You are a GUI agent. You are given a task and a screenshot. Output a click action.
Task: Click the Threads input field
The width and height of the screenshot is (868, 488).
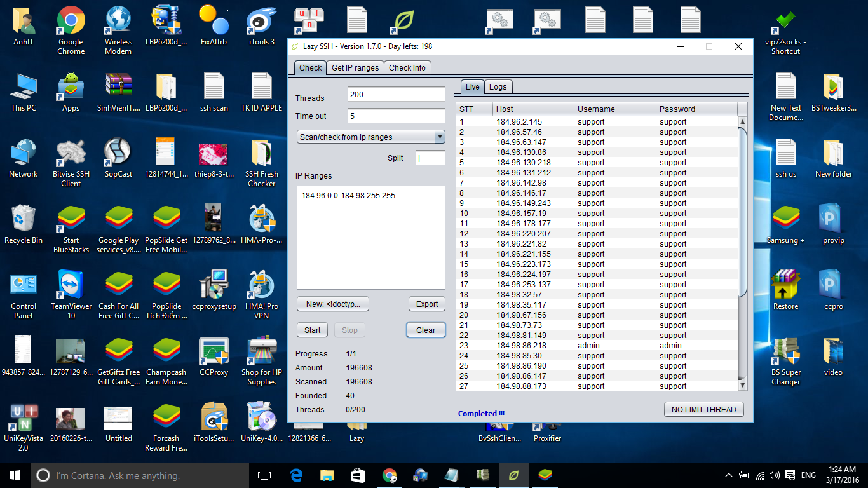click(x=396, y=95)
